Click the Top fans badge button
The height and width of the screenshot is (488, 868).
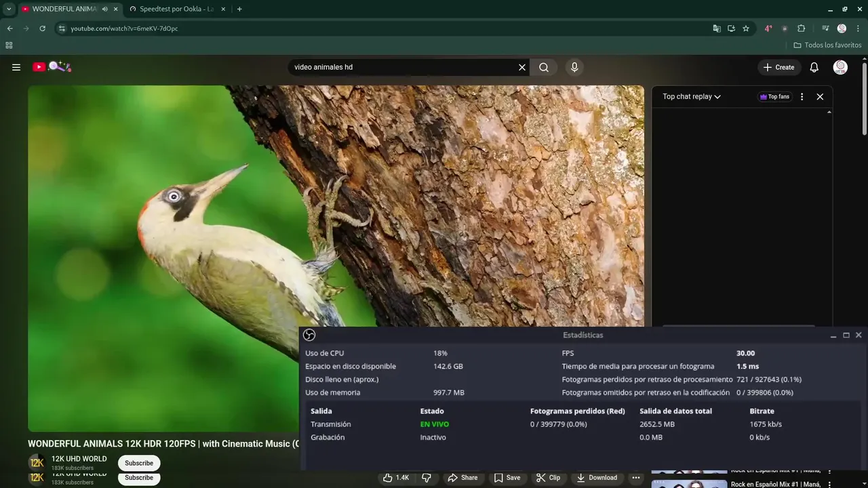point(774,97)
